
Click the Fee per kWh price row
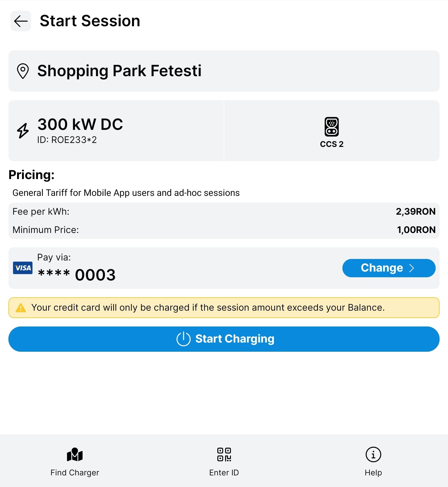tap(224, 212)
